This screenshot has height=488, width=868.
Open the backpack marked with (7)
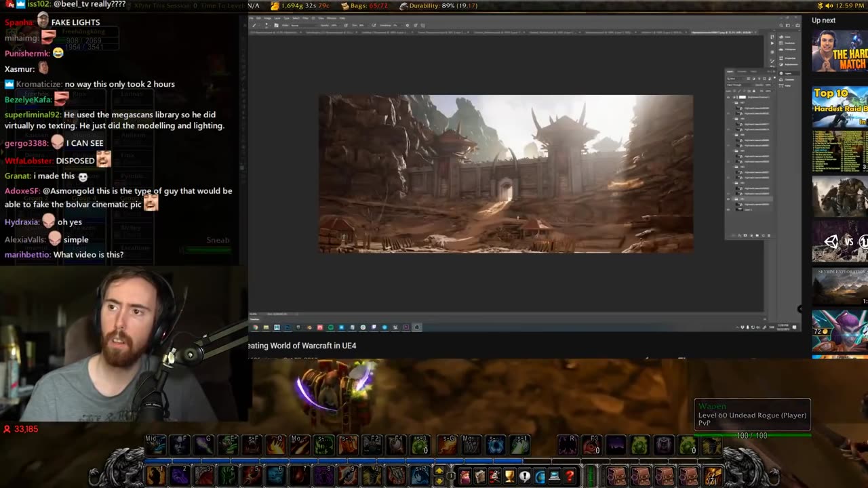(712, 476)
